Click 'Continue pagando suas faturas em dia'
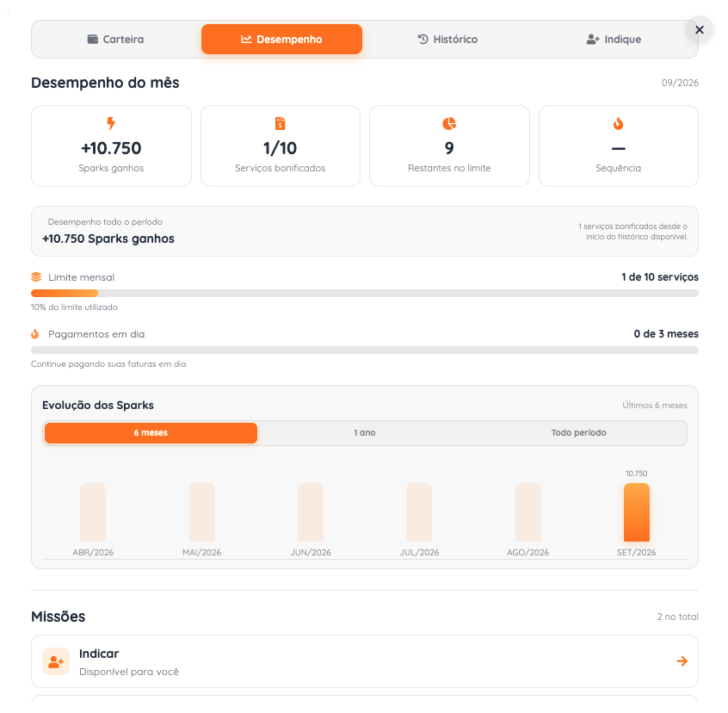Image resolution: width=728 pixels, height=713 pixels. coord(108,364)
